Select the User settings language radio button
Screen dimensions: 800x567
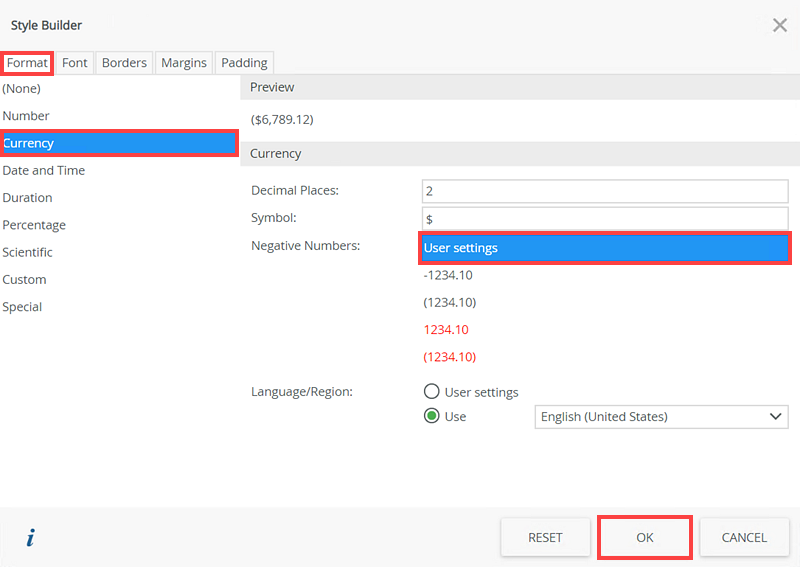click(x=432, y=392)
